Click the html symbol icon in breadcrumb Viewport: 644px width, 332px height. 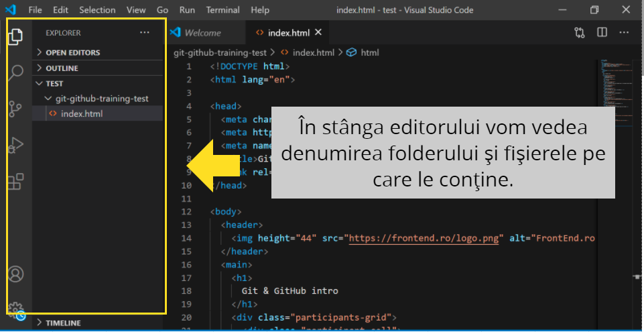(x=351, y=52)
